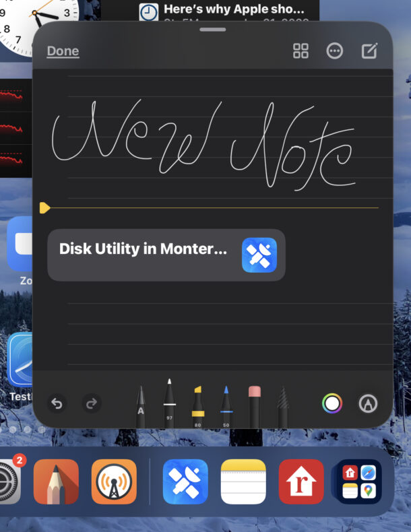Tap the pencil-tip markup options icon

[x=369, y=403]
